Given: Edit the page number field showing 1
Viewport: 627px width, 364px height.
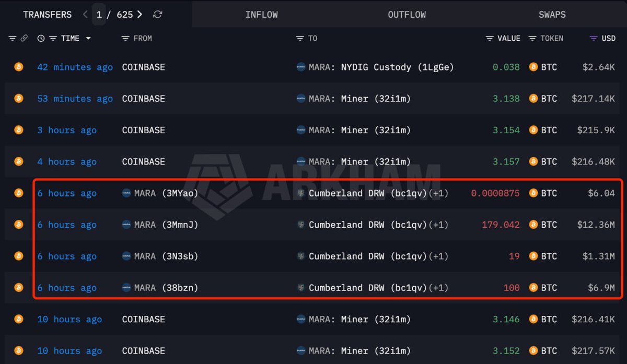Looking at the screenshot, I should click(x=99, y=15).
